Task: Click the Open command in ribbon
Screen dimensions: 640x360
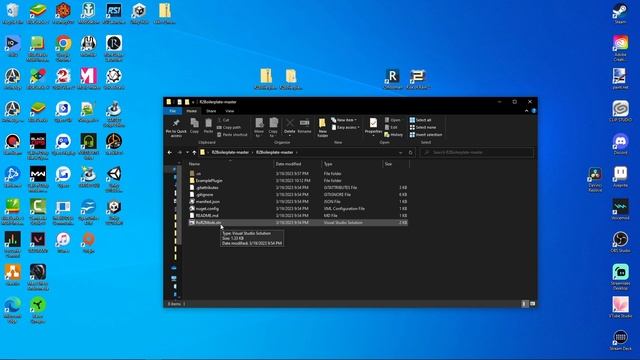Action: point(393,120)
